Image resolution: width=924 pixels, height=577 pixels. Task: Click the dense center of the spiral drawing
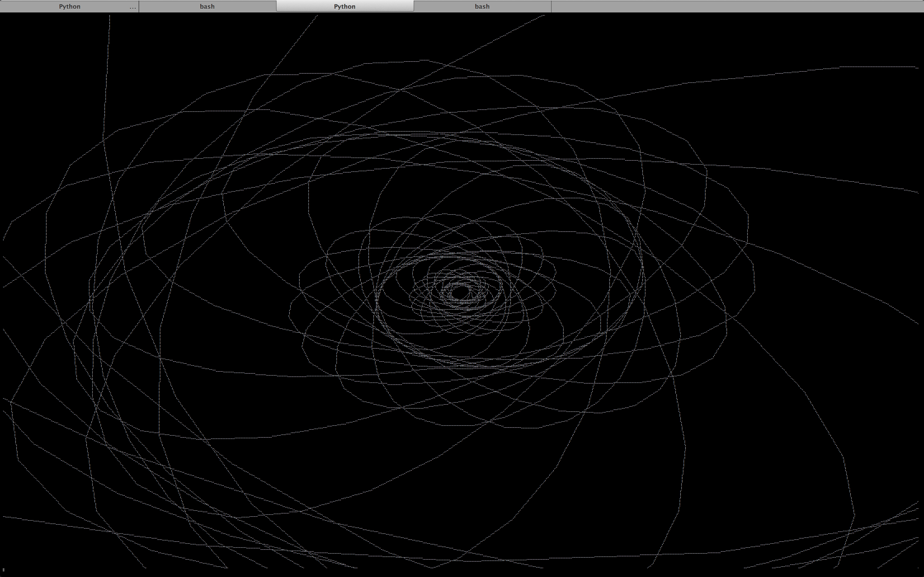tap(460, 292)
